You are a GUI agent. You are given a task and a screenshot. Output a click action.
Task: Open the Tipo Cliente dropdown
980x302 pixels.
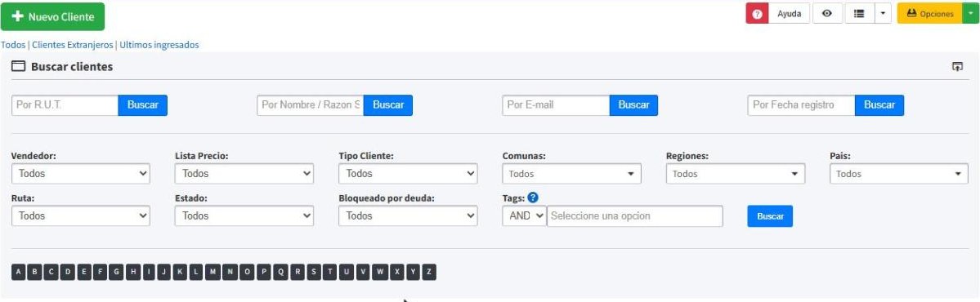click(408, 174)
